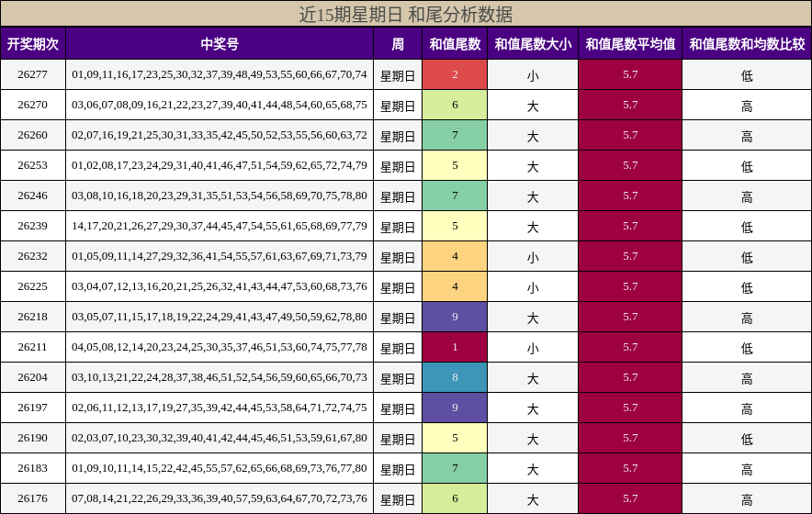Click 大 size cell in row 26270
The image size is (812, 514).
point(533,105)
